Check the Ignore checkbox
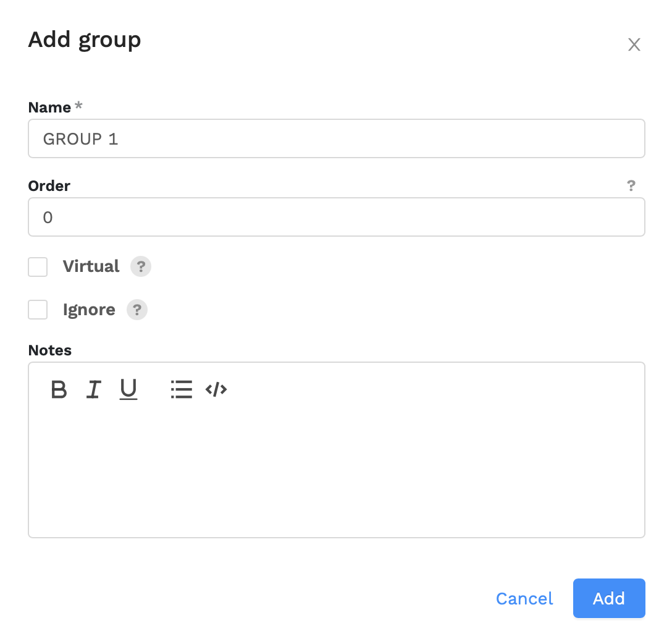The image size is (672, 644). pos(38,310)
